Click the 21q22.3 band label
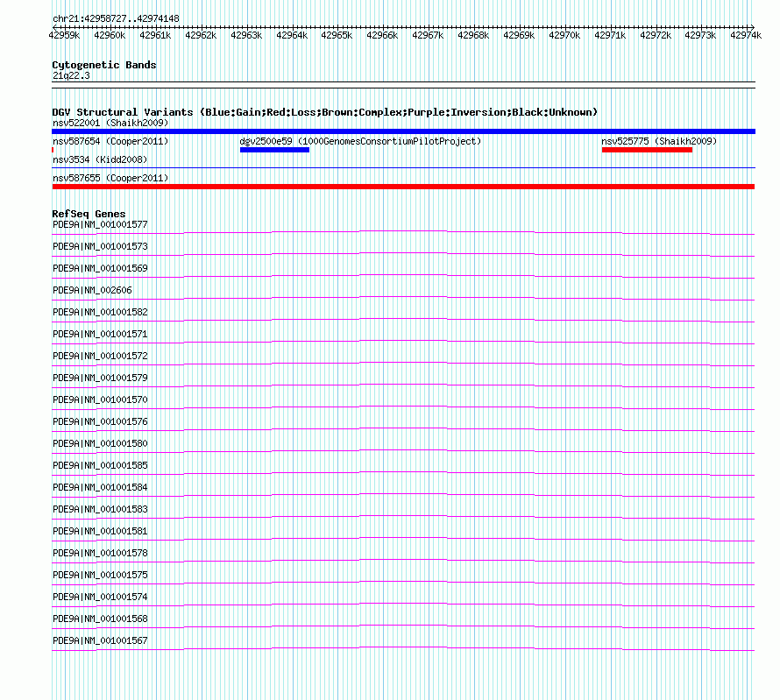 tap(71, 75)
